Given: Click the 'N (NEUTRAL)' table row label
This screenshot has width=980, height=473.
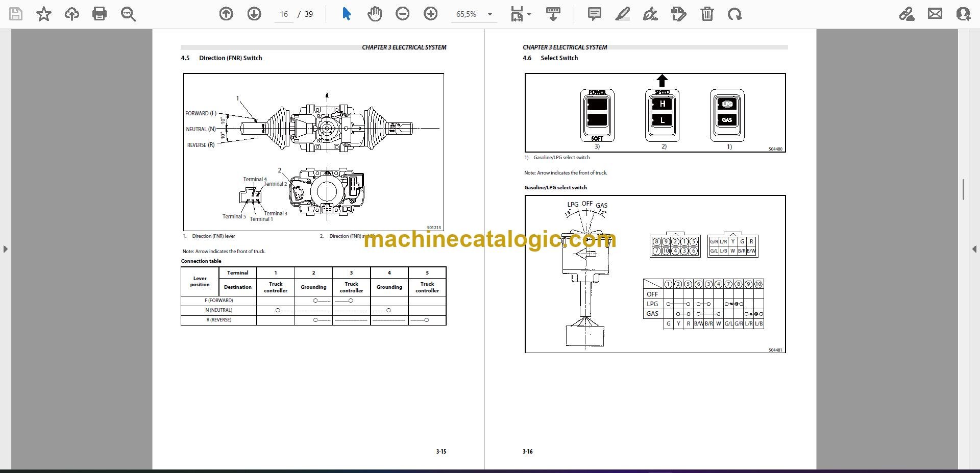Looking at the screenshot, I should coord(219,310).
